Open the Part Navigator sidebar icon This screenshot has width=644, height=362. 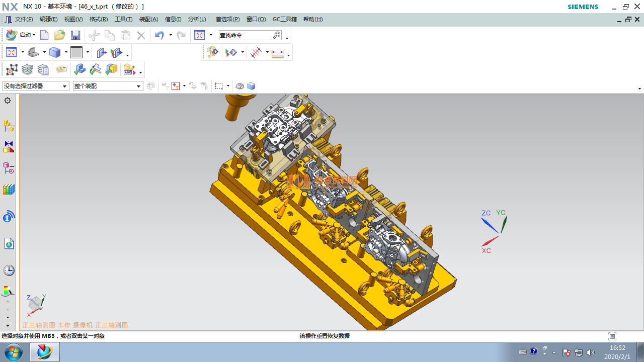tap(9, 168)
